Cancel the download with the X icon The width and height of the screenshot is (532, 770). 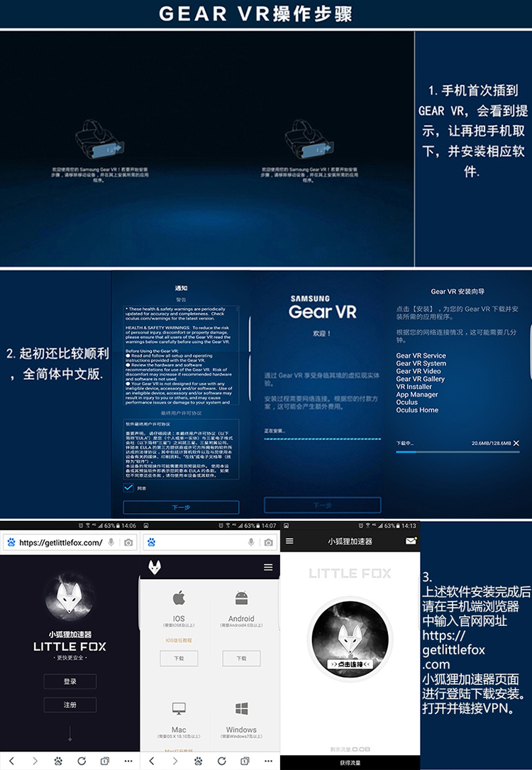[516, 443]
